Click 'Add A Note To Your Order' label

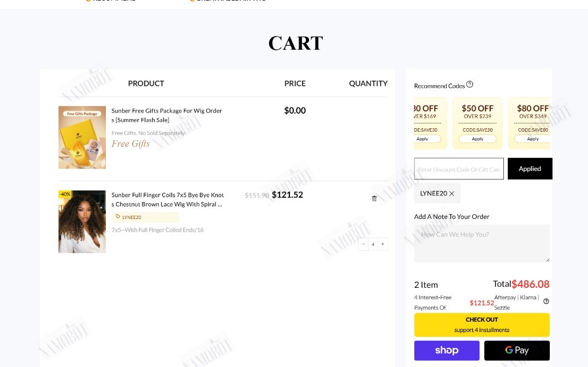click(452, 216)
